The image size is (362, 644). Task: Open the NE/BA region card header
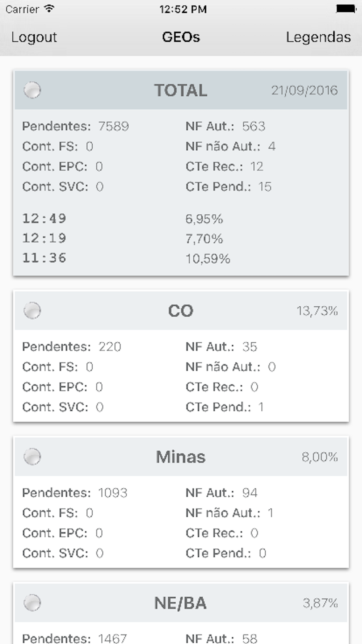pyautogui.click(x=181, y=603)
